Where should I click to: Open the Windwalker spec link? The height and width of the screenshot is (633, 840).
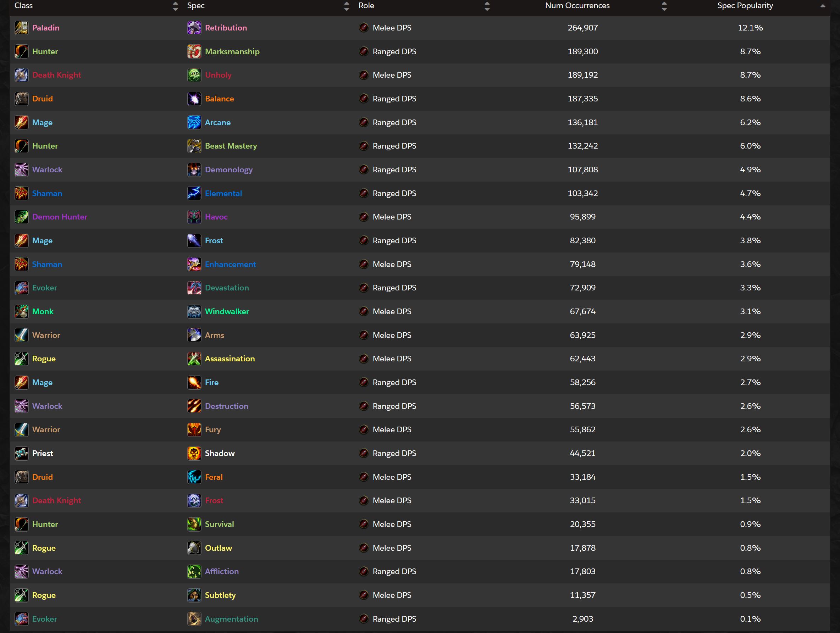[227, 311]
